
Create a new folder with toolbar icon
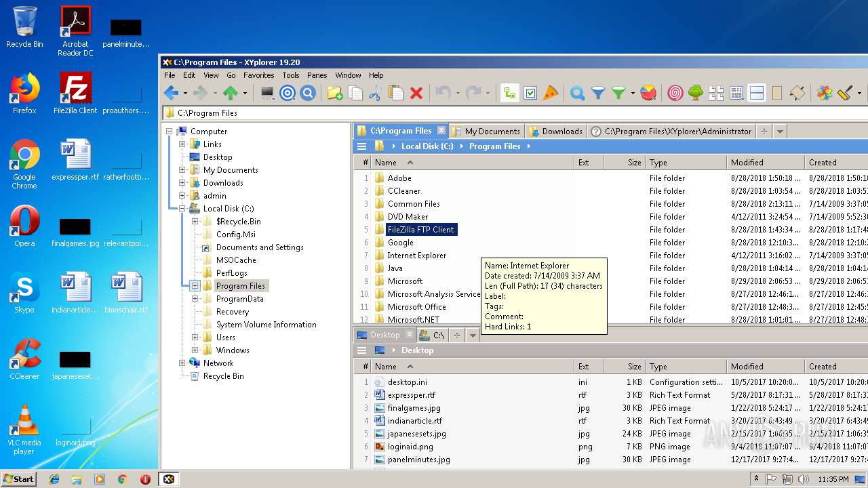pyautogui.click(x=334, y=93)
